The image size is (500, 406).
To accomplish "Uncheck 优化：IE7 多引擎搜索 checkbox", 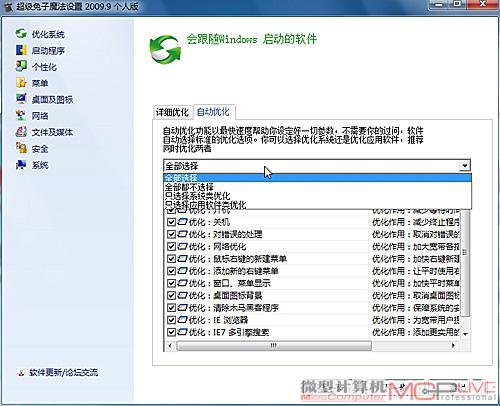I will point(171,332).
